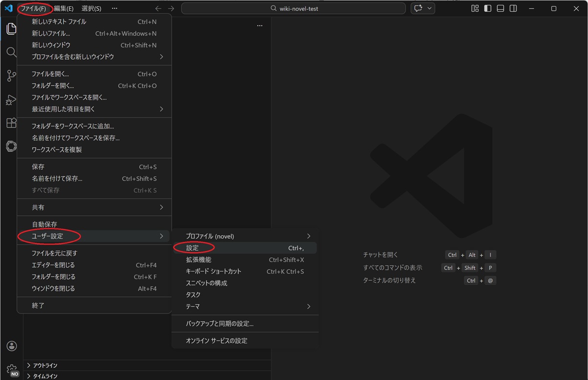Open the Extensions view icon
Screen dimensions: 588x380
pyautogui.click(x=11, y=123)
